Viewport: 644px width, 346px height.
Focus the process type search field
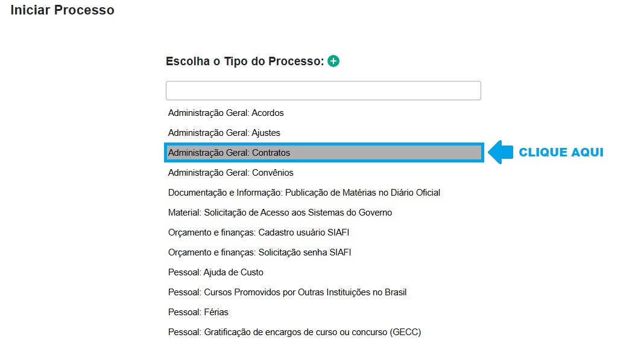tap(323, 91)
